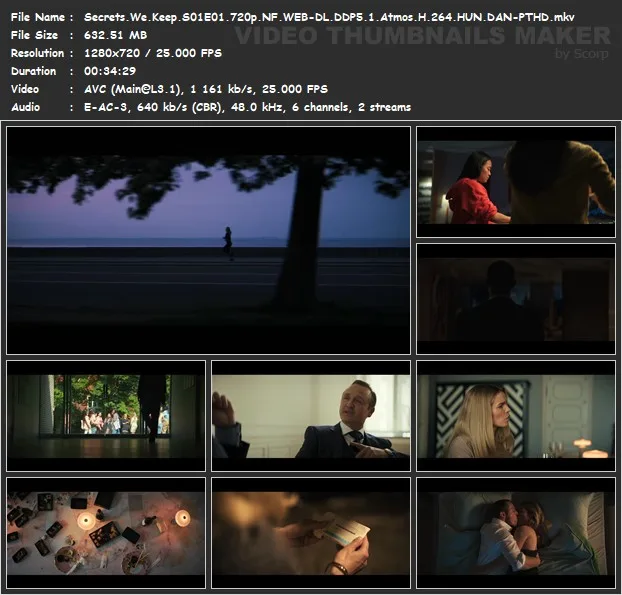Open the overhead thumbnail of a candlelit table
This screenshot has height=595, width=622.
tap(106, 533)
